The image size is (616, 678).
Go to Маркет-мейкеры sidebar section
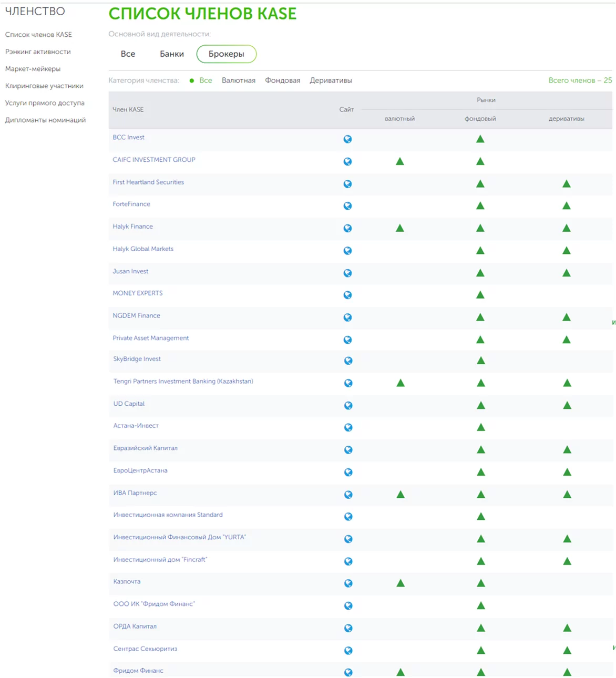pos(33,69)
